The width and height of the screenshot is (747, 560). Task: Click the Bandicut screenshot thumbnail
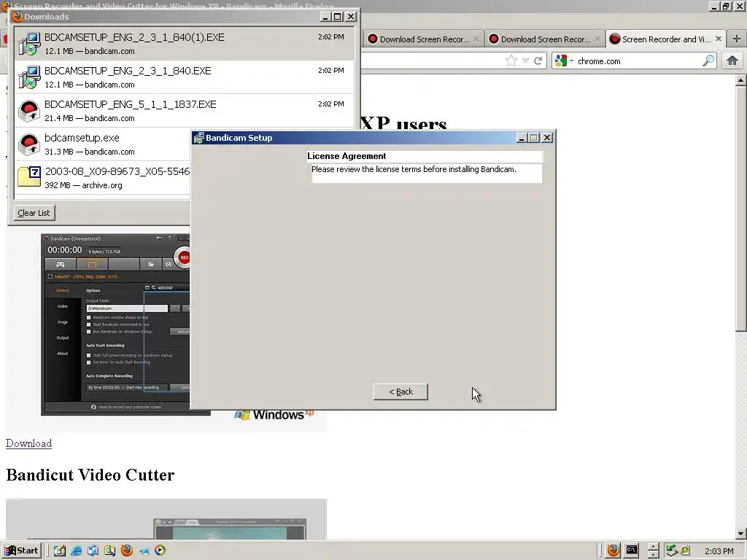coord(166,519)
